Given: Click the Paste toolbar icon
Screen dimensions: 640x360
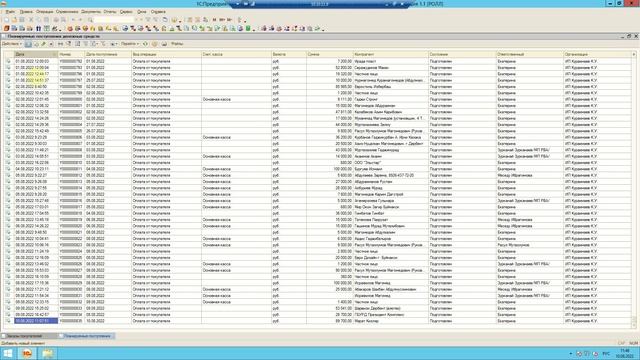Looking at the screenshot, I should [x=47, y=20].
